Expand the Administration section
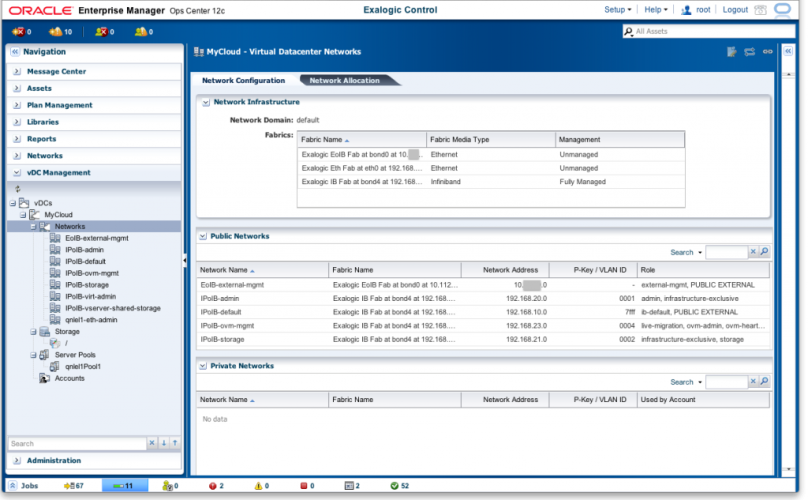 (x=17, y=460)
